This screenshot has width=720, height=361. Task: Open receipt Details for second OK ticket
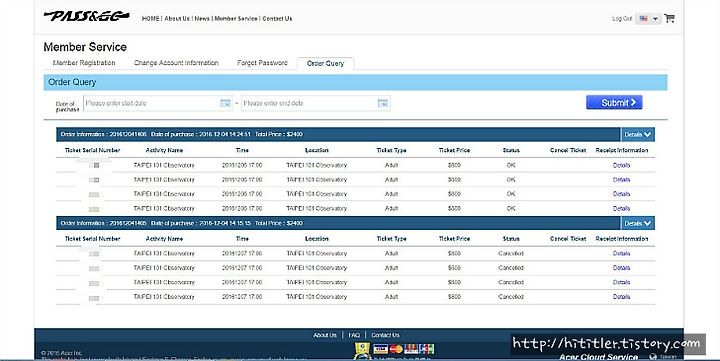[x=621, y=180]
